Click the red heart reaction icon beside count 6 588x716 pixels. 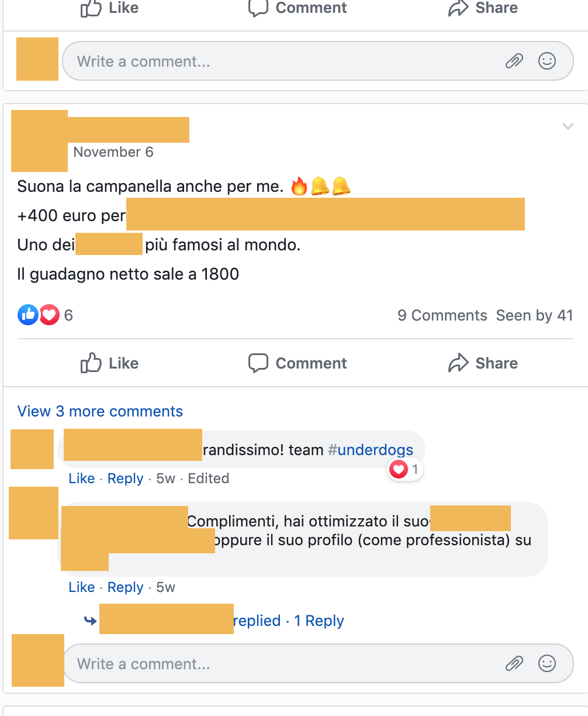coord(50,315)
